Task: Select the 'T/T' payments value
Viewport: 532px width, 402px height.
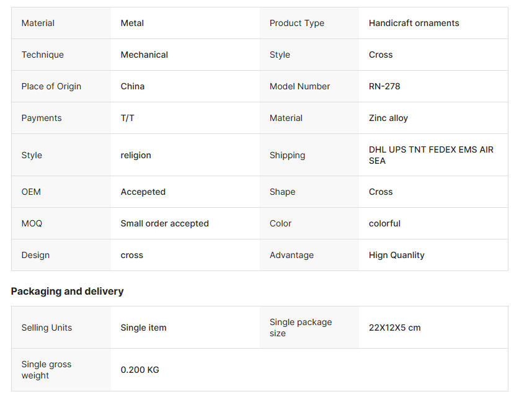Action: (x=127, y=118)
